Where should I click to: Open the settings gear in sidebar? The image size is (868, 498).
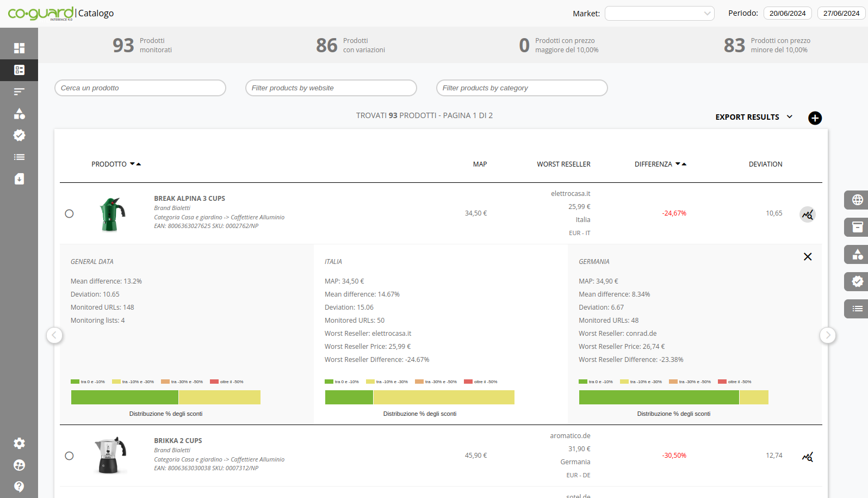(x=19, y=444)
